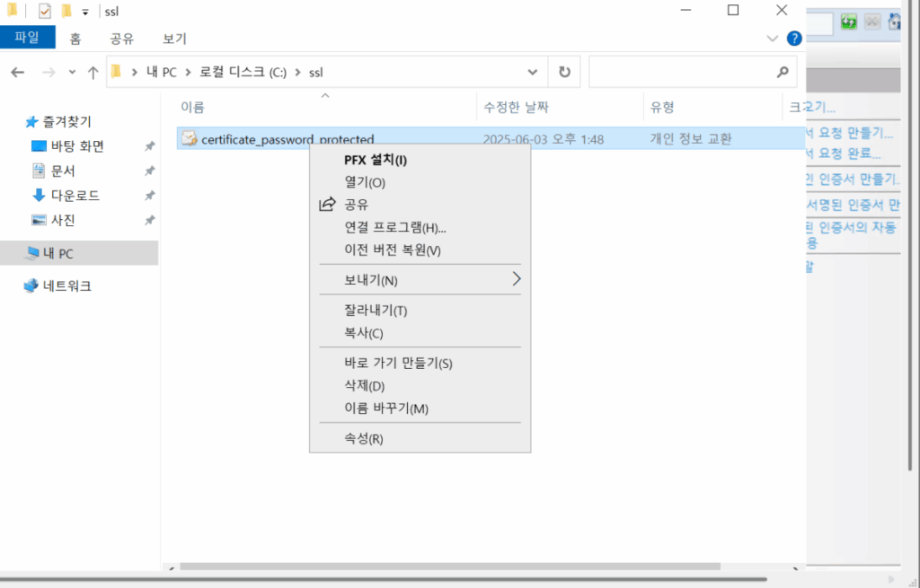Click the home icon at top right

pyautogui.click(x=895, y=21)
